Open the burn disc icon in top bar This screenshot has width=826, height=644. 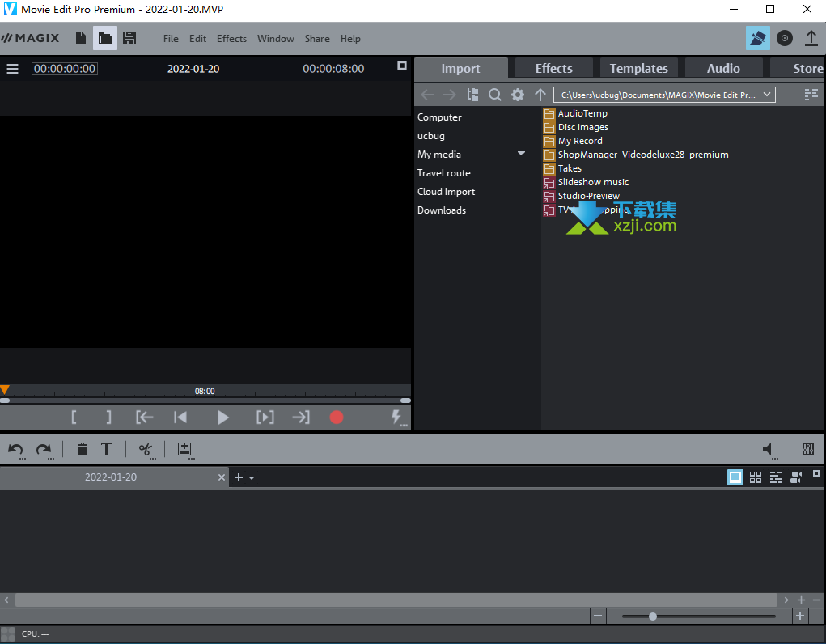coord(785,38)
